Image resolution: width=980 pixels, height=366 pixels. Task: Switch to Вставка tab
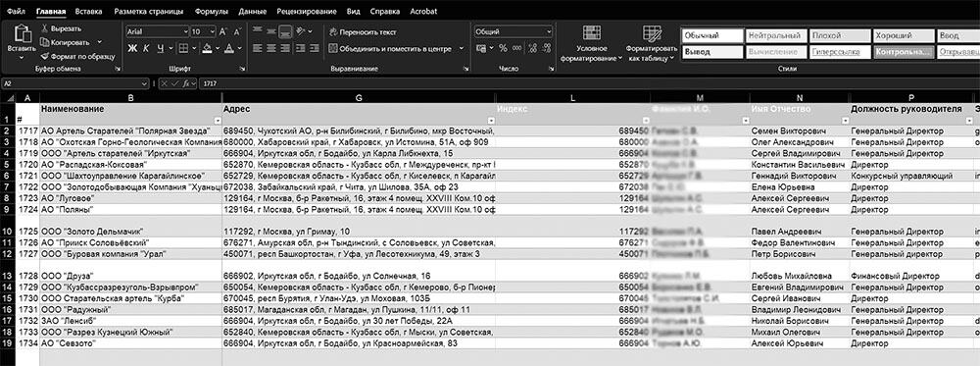click(89, 12)
